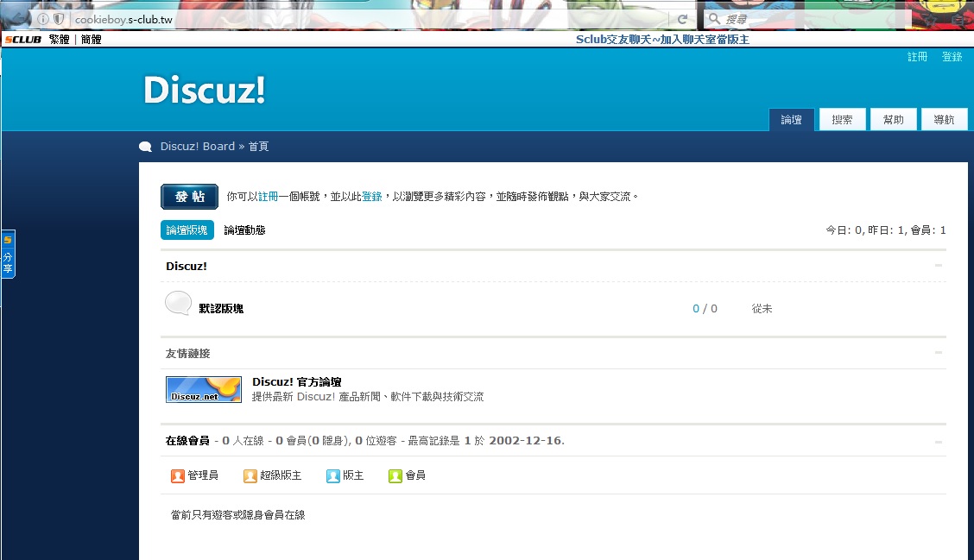Screen dimensions: 974x560
Task: Click the 管理員 orange user icon
Action: pyautogui.click(x=178, y=475)
